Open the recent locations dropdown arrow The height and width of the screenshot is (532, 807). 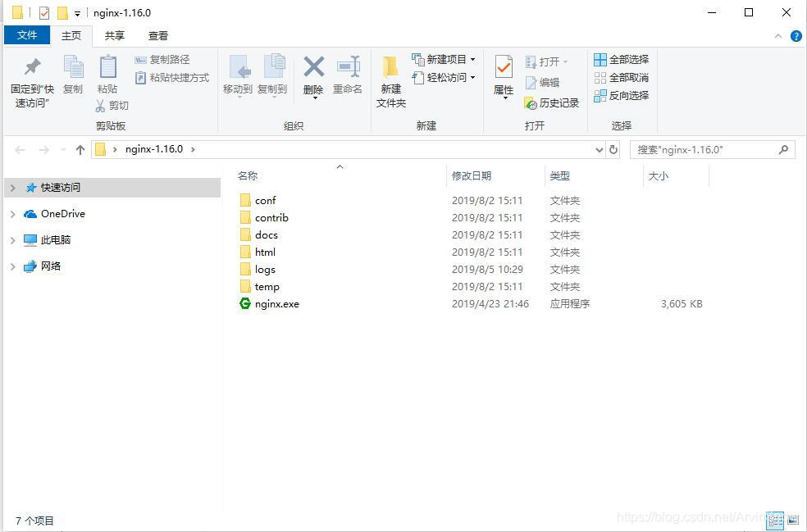(x=63, y=150)
